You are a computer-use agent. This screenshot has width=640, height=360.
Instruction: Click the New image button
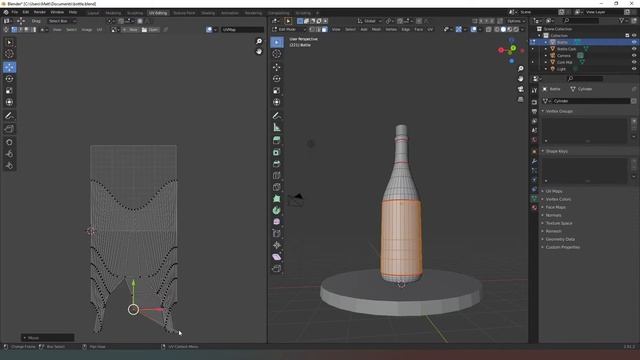click(x=130, y=30)
